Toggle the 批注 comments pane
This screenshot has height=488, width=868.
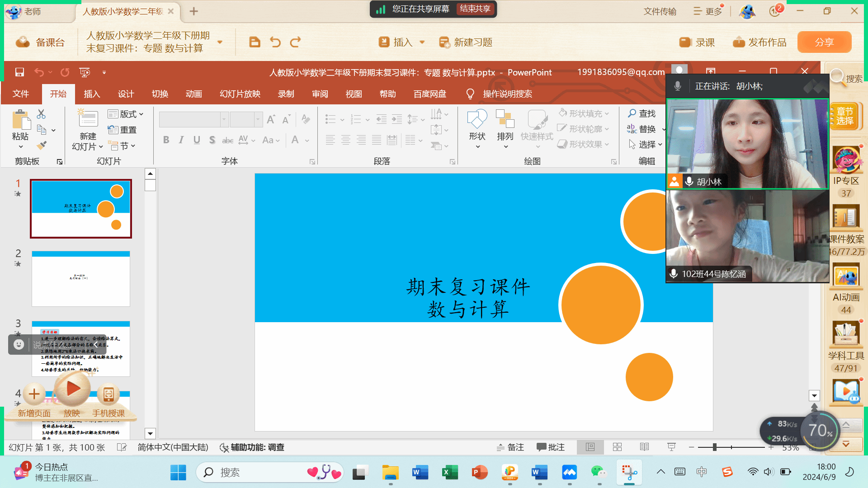point(550,447)
